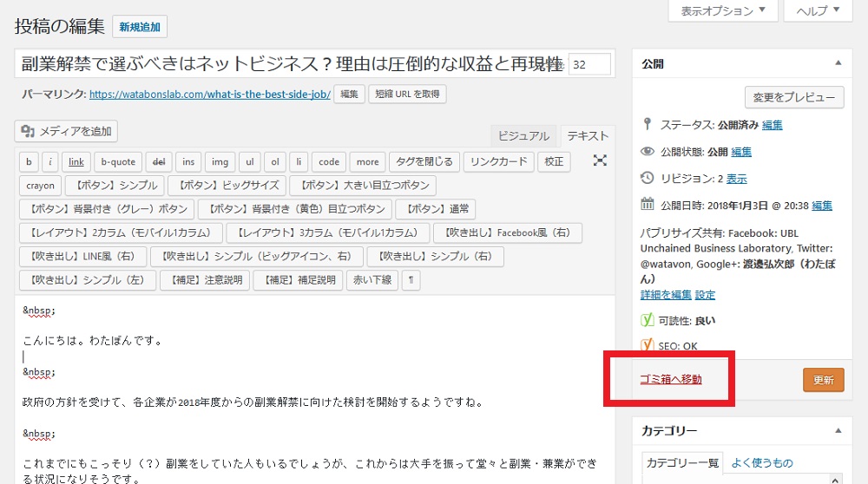Insert an image with img button

tap(220, 161)
